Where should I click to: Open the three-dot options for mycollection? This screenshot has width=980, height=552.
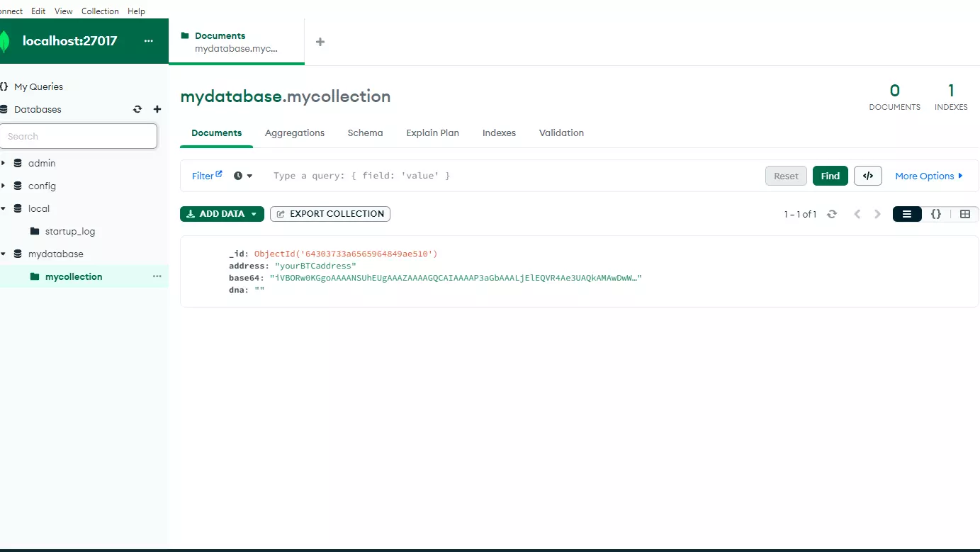pyautogui.click(x=157, y=276)
